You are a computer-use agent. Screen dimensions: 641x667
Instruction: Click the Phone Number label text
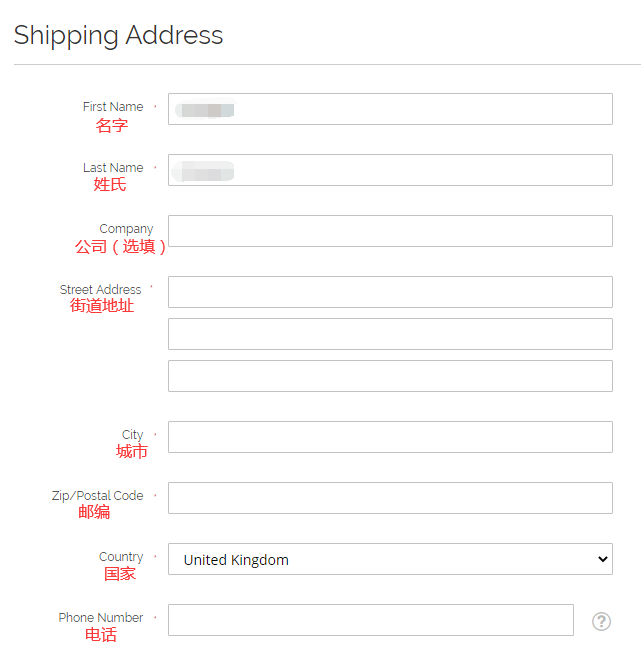tap(100, 618)
